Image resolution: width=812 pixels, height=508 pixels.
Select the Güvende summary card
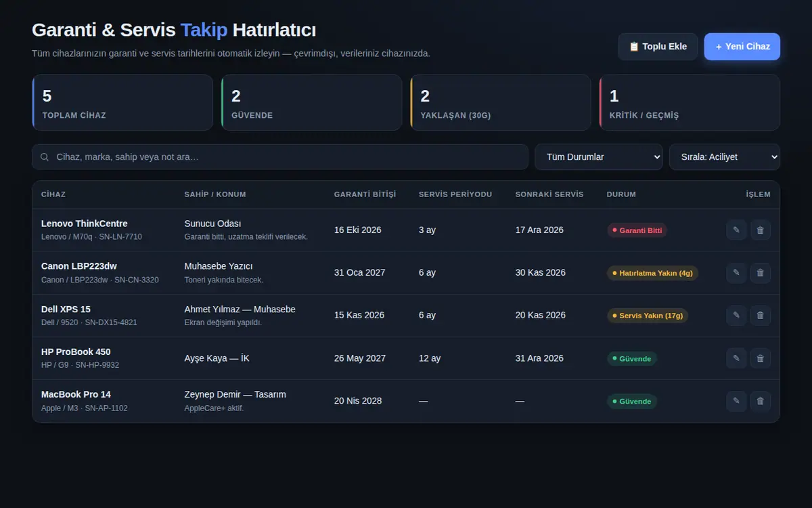(x=311, y=102)
